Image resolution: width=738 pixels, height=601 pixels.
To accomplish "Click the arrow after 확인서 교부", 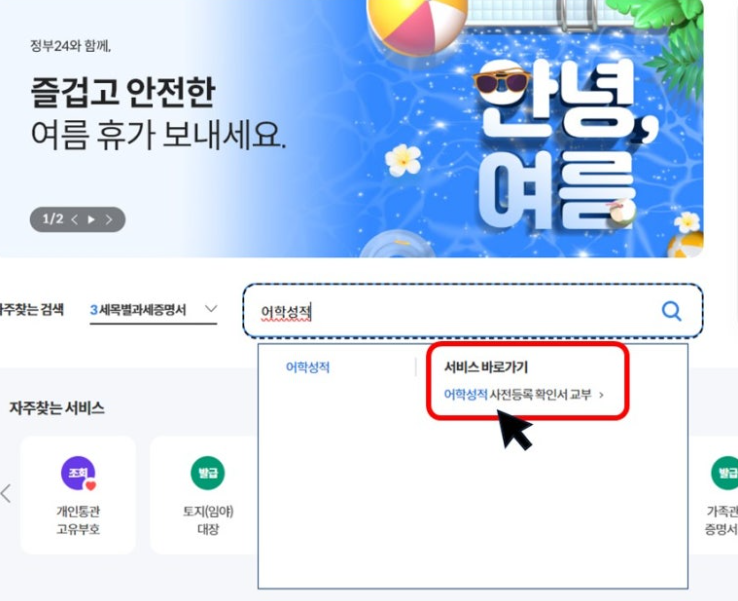I will (601, 395).
